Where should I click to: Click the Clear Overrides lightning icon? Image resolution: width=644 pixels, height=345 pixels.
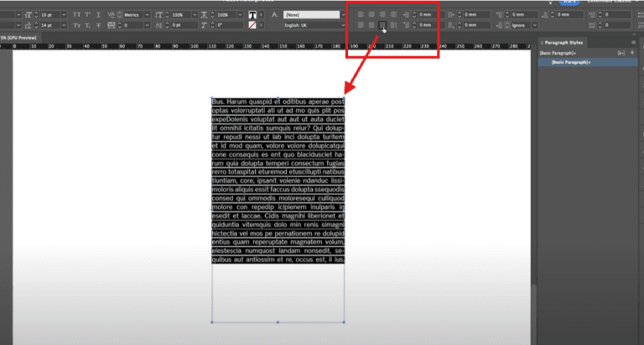coord(631,52)
